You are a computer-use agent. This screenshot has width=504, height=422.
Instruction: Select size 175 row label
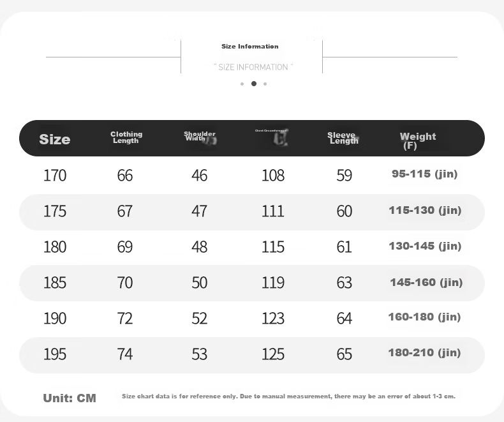pos(55,211)
